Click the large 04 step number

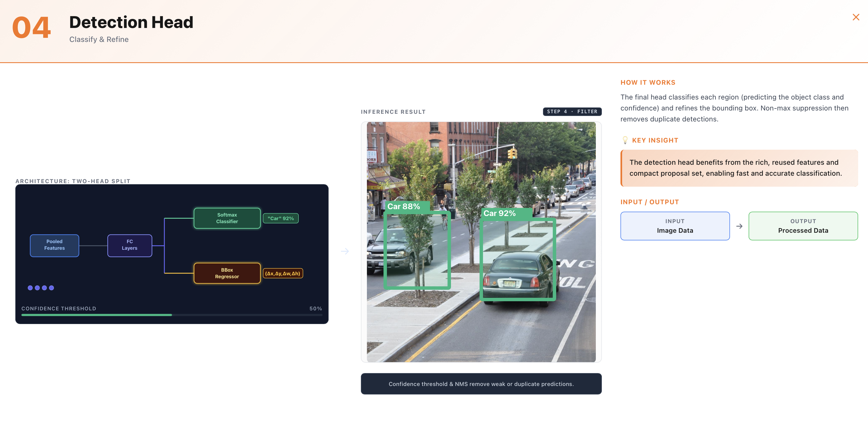pyautogui.click(x=31, y=27)
